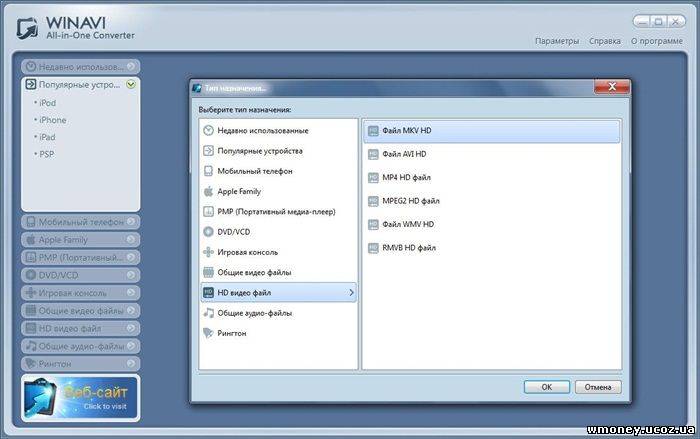
Task: Click the HD icon of MP4 HD файл
Action: tap(373, 178)
